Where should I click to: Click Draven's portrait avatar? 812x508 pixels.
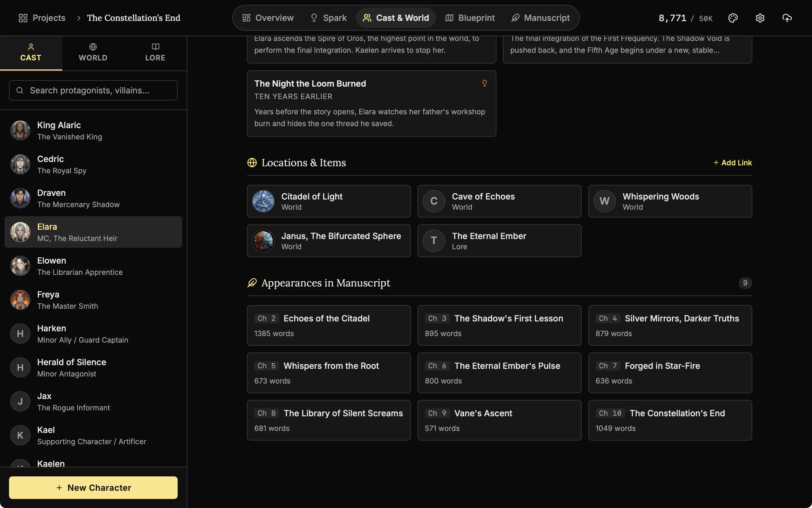(20, 199)
